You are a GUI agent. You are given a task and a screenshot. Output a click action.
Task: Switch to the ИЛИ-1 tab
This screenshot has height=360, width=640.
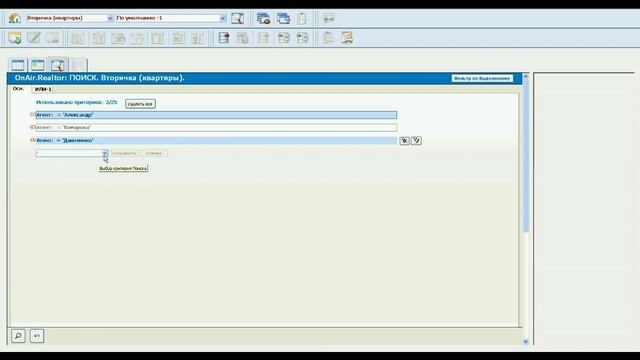pyautogui.click(x=43, y=89)
